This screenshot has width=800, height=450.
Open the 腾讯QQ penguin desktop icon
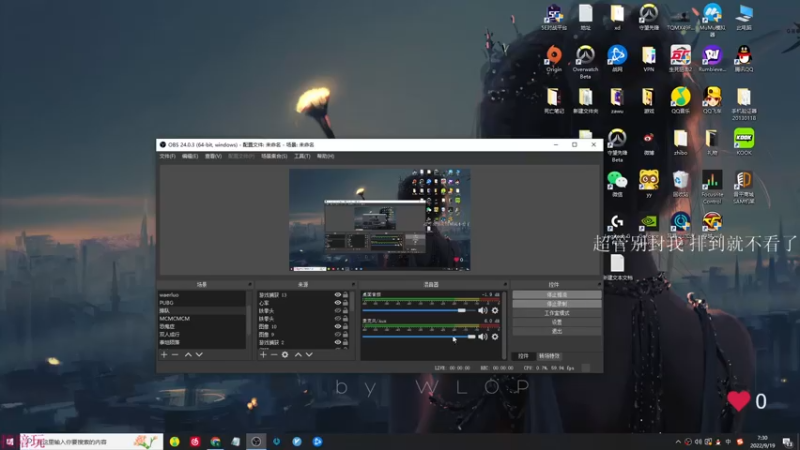click(x=744, y=59)
